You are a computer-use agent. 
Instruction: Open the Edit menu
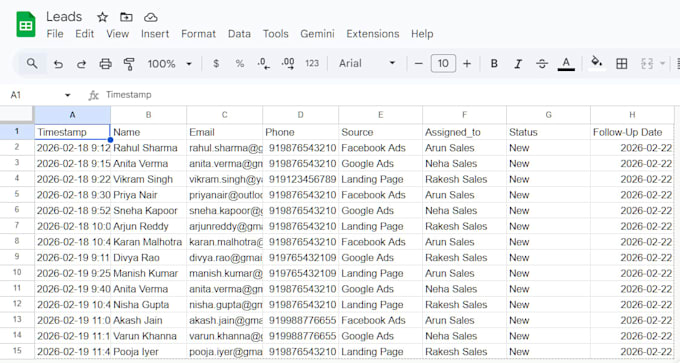coord(85,34)
